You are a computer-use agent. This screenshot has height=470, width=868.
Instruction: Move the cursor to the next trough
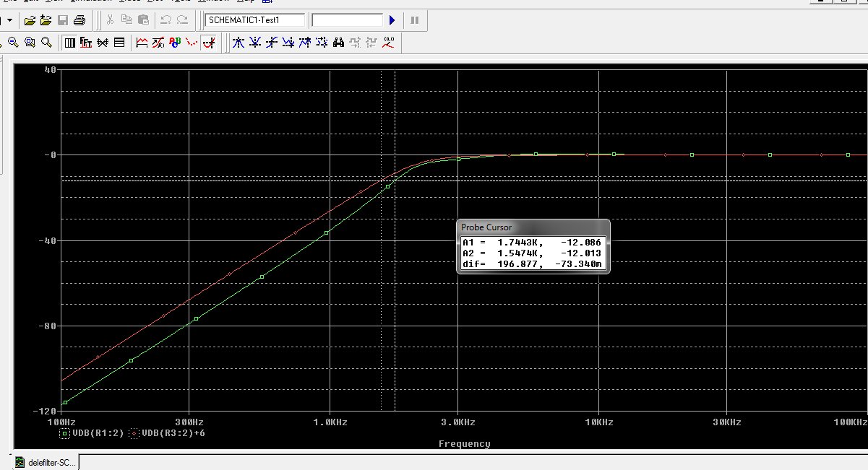[x=255, y=43]
